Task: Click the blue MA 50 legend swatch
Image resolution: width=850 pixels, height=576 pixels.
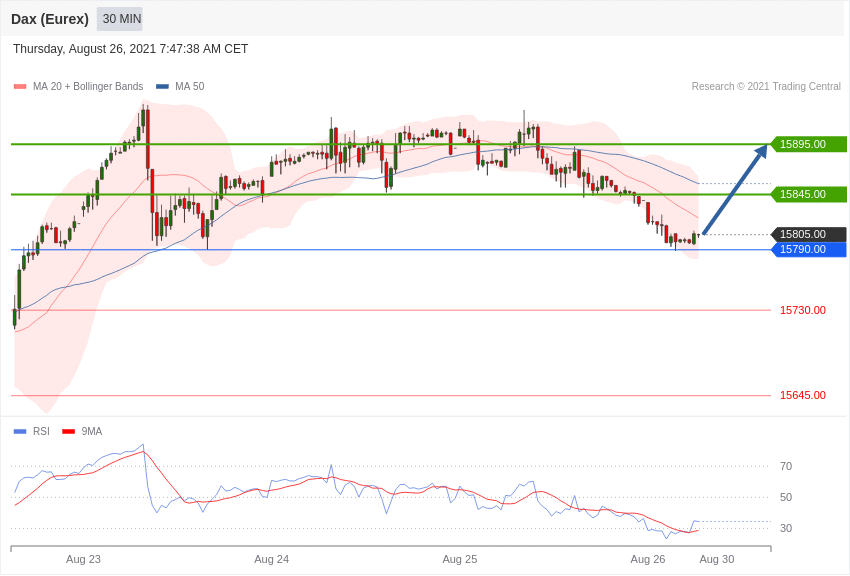Action: tap(162, 87)
